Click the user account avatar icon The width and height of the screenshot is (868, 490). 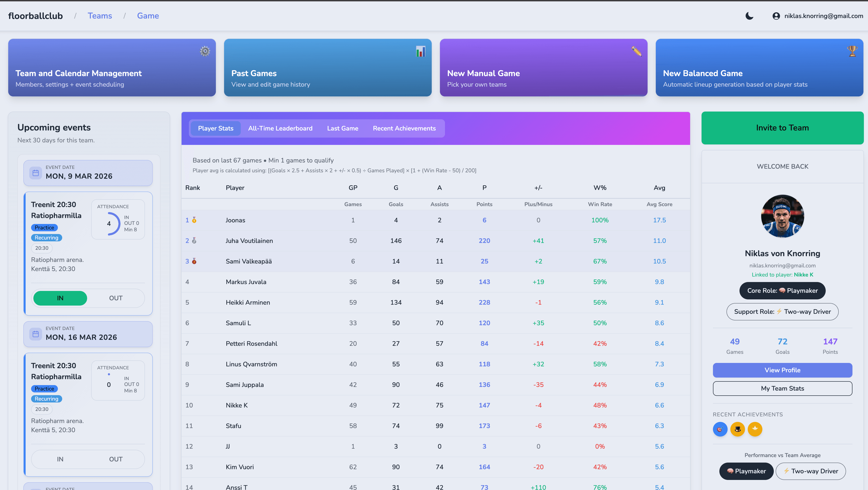click(x=776, y=16)
